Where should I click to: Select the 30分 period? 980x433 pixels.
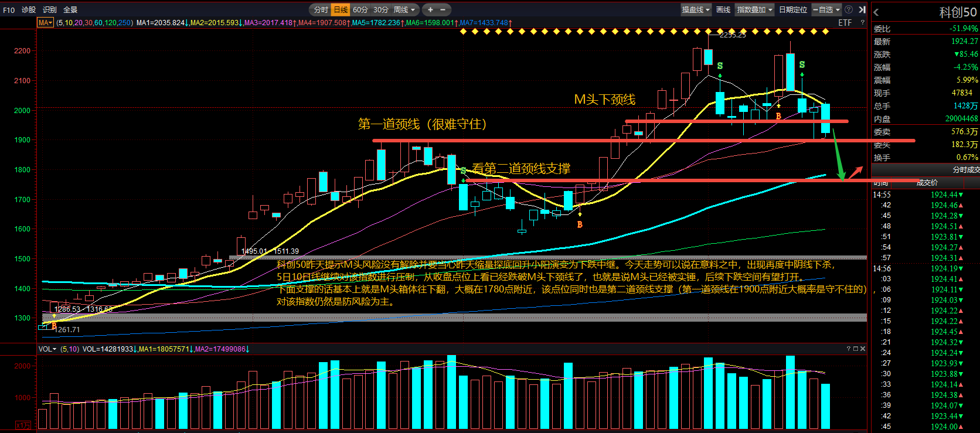tap(381, 9)
